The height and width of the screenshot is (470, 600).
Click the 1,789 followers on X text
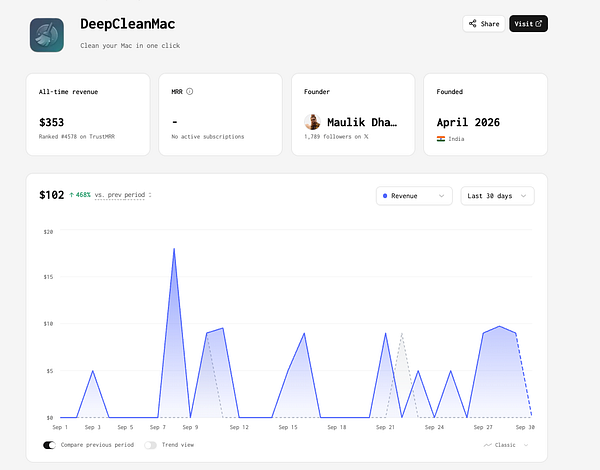(336, 137)
